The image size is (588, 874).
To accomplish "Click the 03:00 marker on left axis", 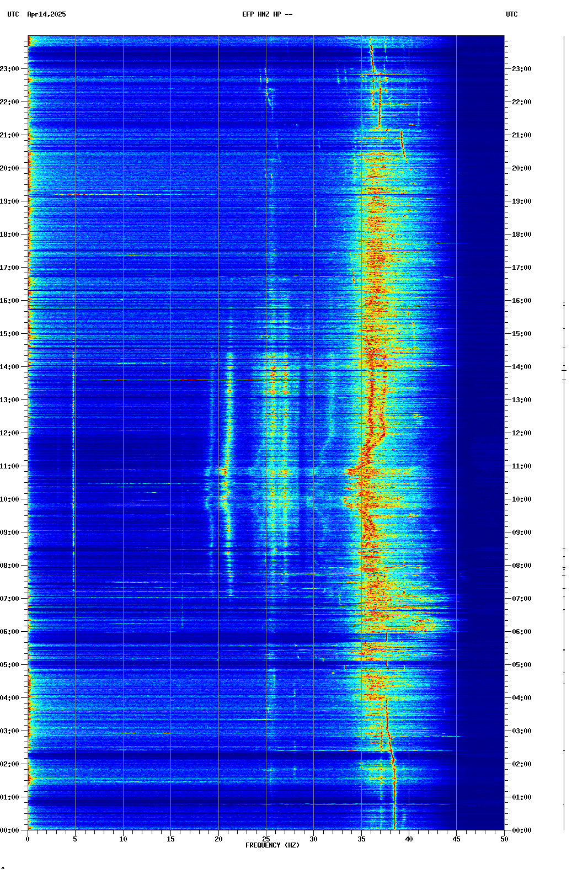I will point(10,731).
